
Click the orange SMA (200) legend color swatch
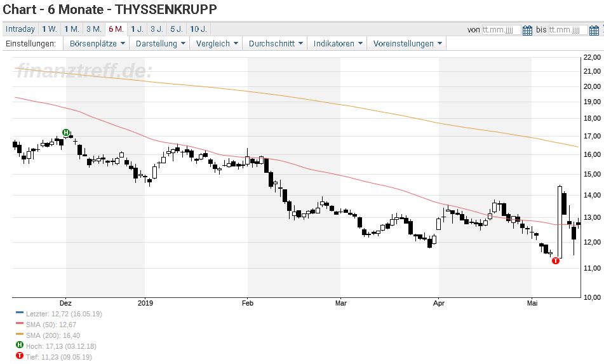(x=20, y=334)
